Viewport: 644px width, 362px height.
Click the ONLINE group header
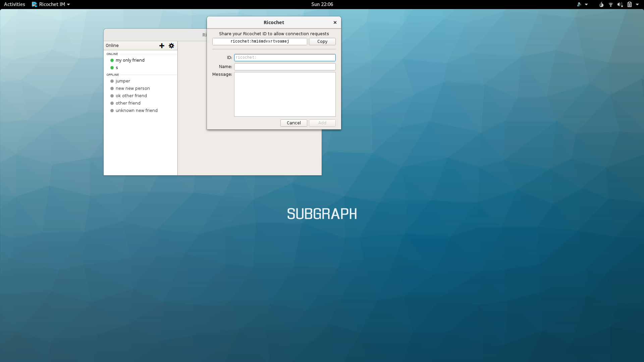tap(112, 54)
